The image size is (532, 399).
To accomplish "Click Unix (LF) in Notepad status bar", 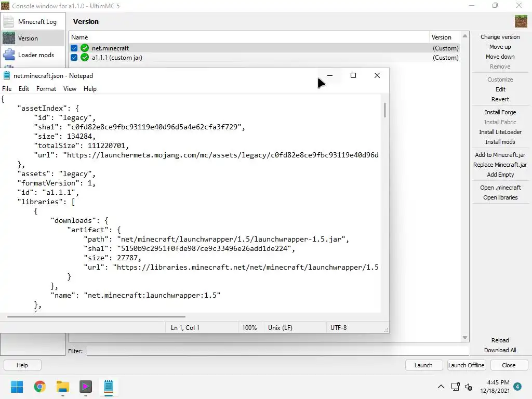I will (x=280, y=328).
